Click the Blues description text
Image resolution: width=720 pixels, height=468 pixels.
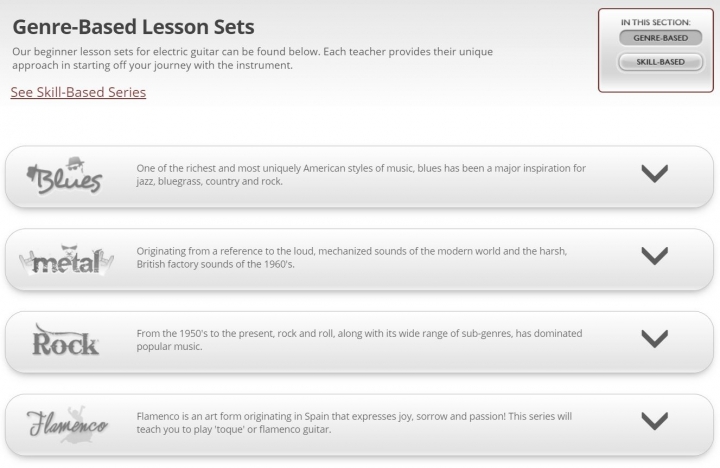tap(361, 175)
